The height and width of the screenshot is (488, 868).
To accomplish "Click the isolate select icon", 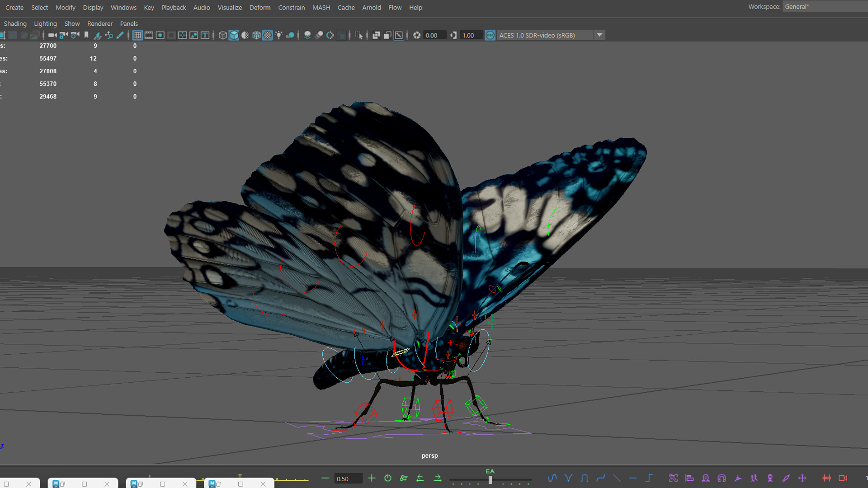I will 359,35.
